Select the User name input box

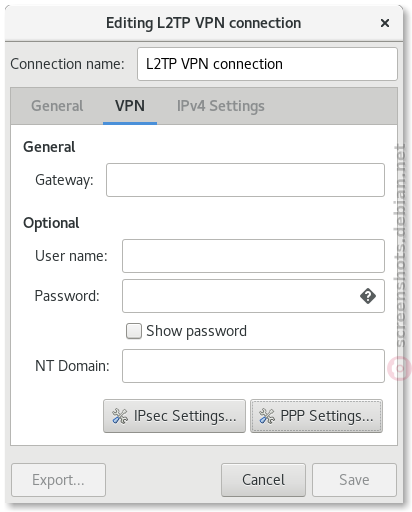coord(253,256)
